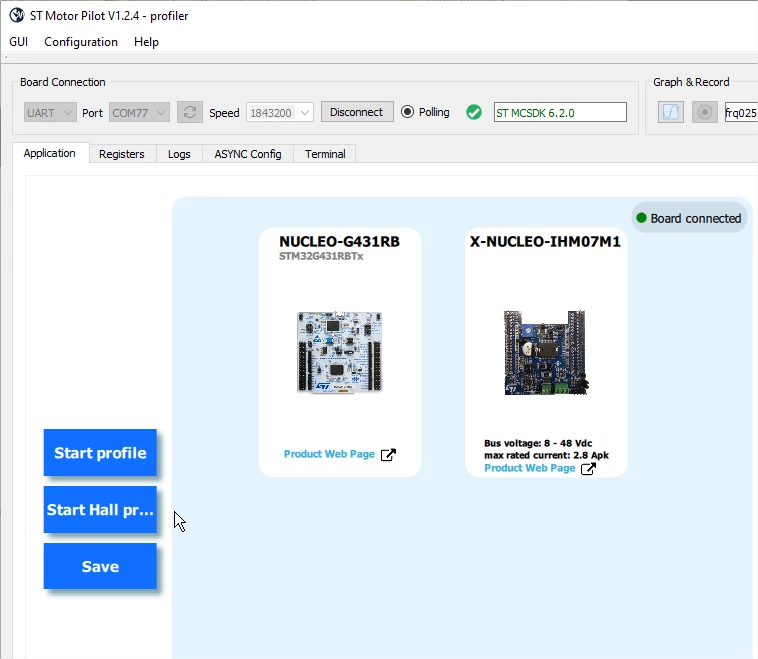The height and width of the screenshot is (659, 758).
Task: Open the Configuration menu
Action: point(81,42)
